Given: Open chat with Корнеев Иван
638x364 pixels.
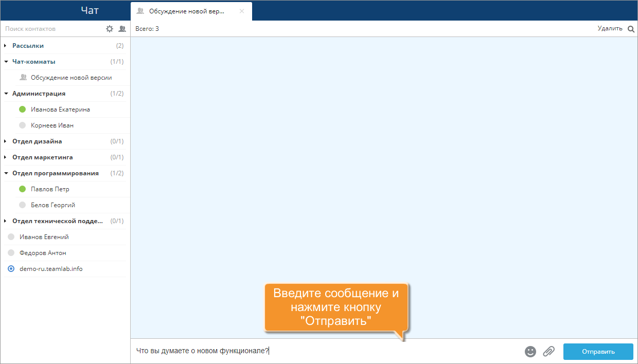Looking at the screenshot, I should click(52, 125).
